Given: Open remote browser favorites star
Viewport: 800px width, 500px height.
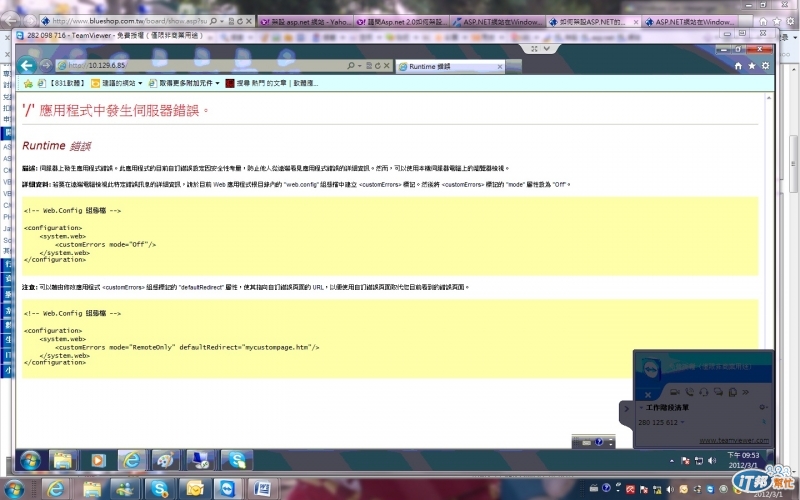Looking at the screenshot, I should click(752, 66).
